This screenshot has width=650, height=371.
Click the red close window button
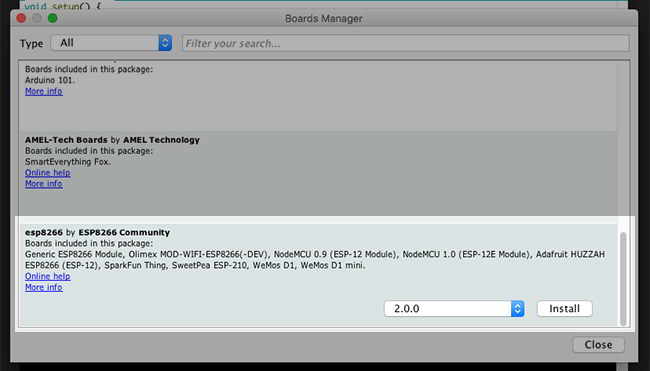[21, 18]
